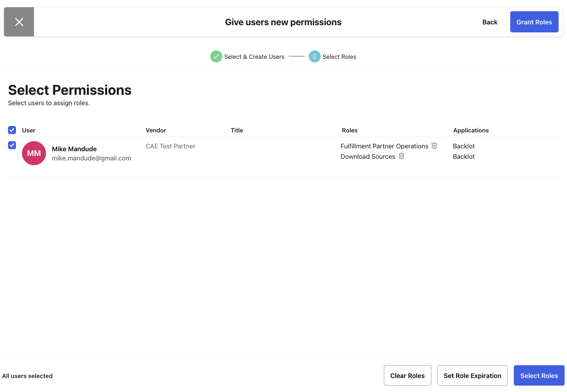Click Mike Mandude's MM avatar

point(34,153)
